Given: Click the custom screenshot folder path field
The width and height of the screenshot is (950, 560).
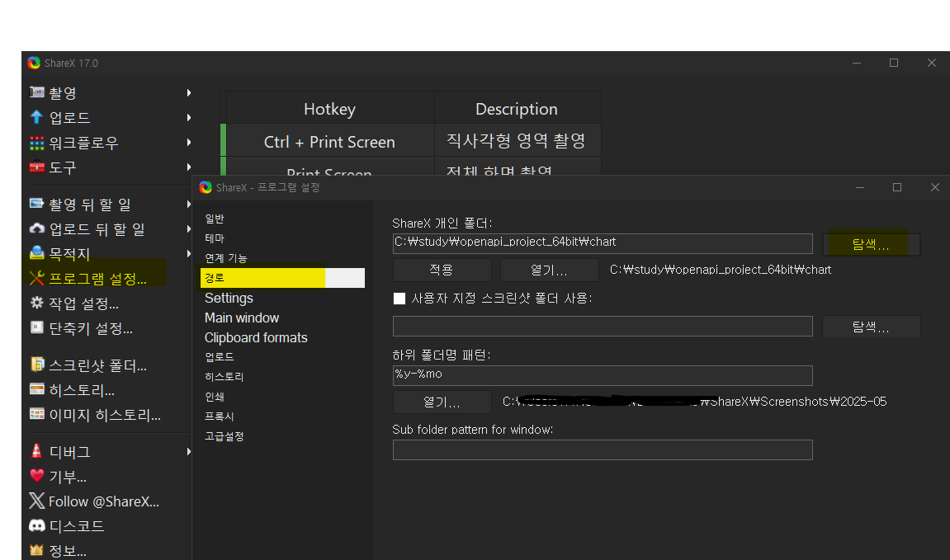Looking at the screenshot, I should click(603, 326).
